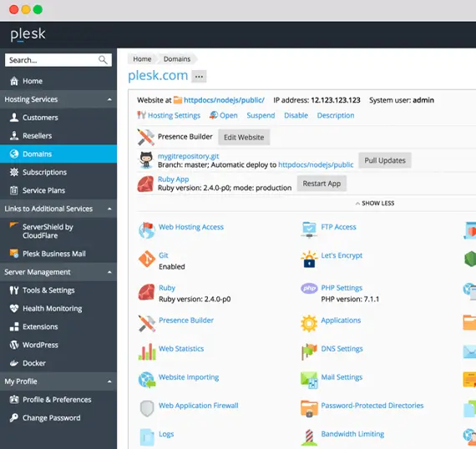Open the deploy path httpdocs/nodejs/public link
476x449 pixels.
point(316,164)
